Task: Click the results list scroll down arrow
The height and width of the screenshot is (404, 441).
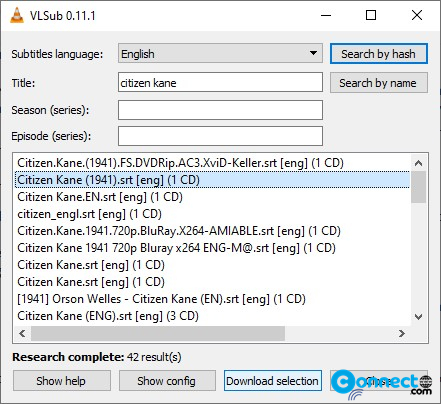Action: tap(419, 317)
